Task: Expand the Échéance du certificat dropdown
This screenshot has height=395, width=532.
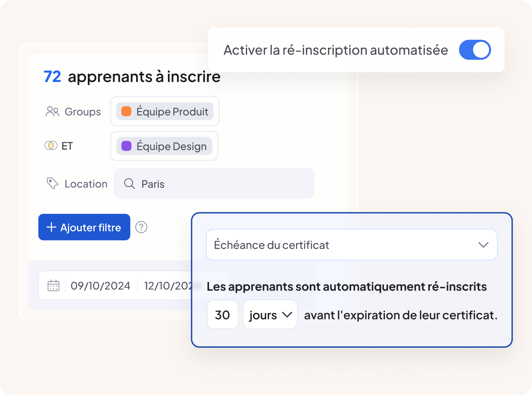Action: (x=351, y=245)
